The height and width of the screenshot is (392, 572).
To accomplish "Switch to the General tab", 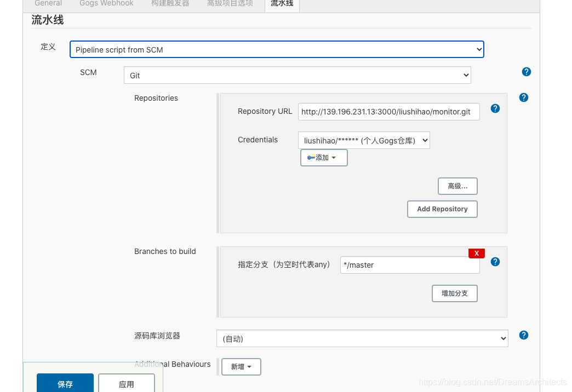I will coord(48,3).
